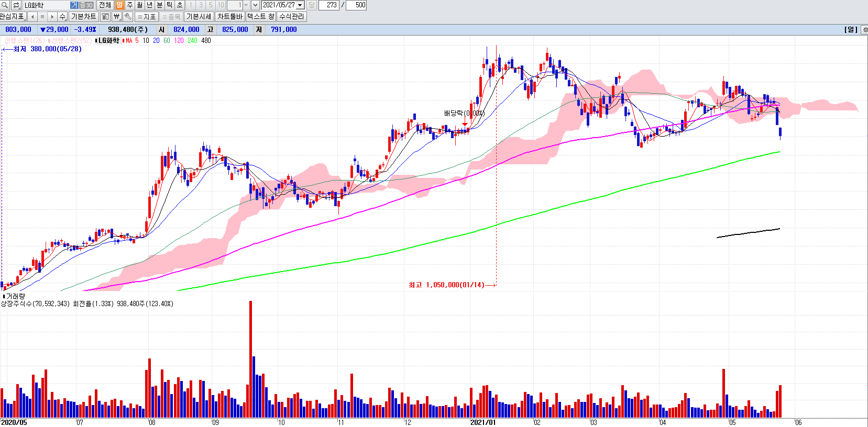Click the =지표 button
The image size is (868, 427).
click(x=147, y=17)
